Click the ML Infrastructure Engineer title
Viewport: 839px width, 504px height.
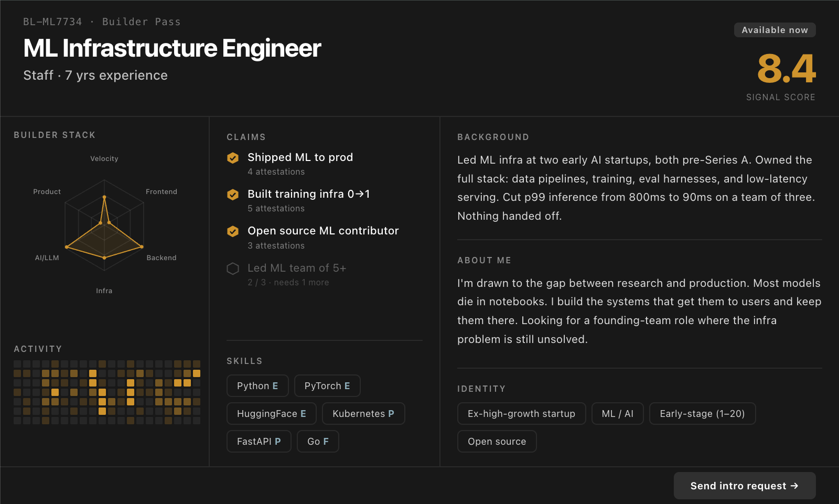point(172,48)
